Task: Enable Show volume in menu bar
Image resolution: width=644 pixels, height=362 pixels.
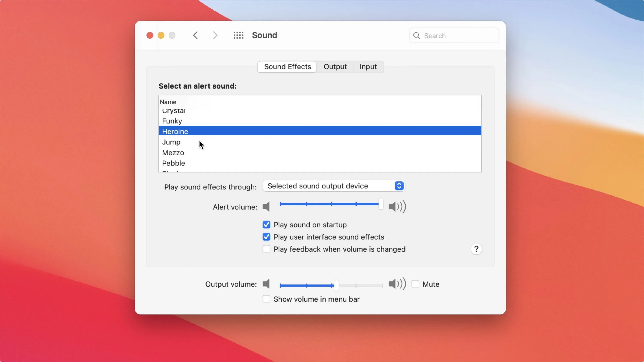Action: [x=266, y=299]
